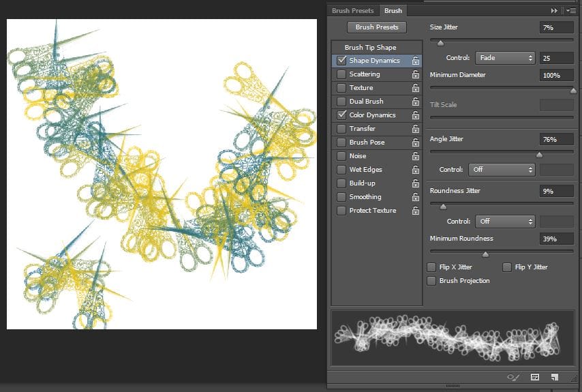Click the lock icon beside Build-up
582x392 pixels.
[415, 183]
